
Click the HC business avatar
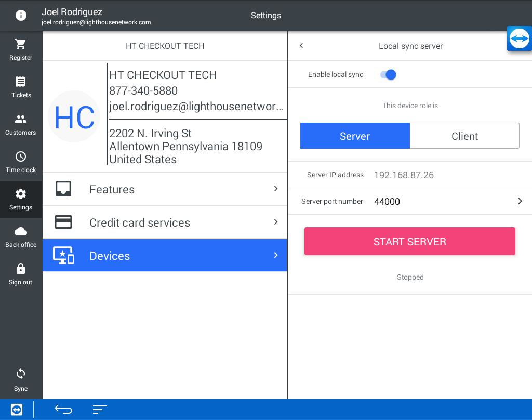(x=74, y=116)
